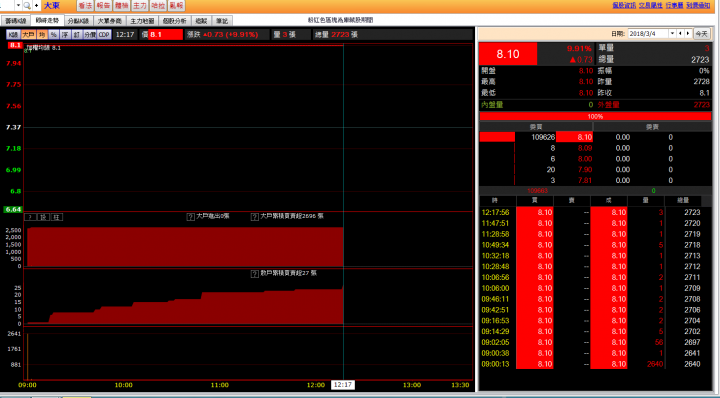This screenshot has width=720, height=398.
Task: Open stock code dropdown arrow
Action: 18,6
